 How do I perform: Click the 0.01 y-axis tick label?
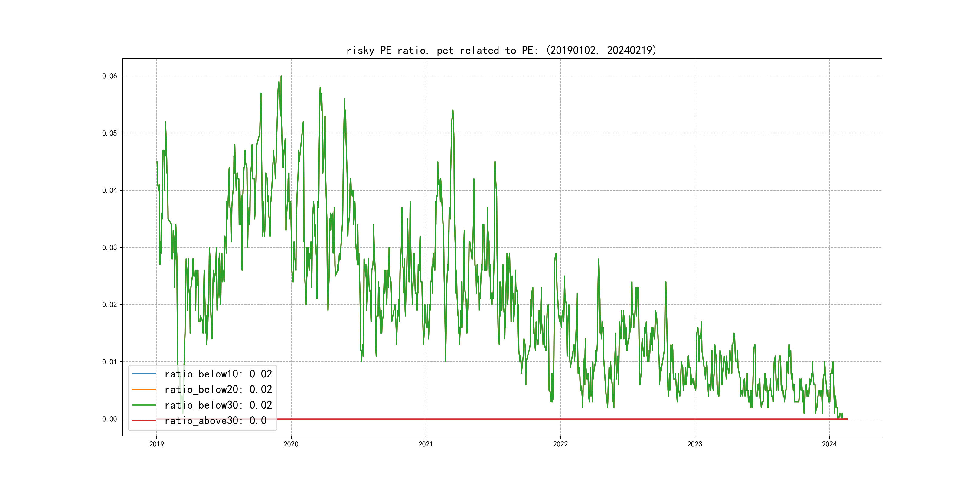(x=109, y=362)
